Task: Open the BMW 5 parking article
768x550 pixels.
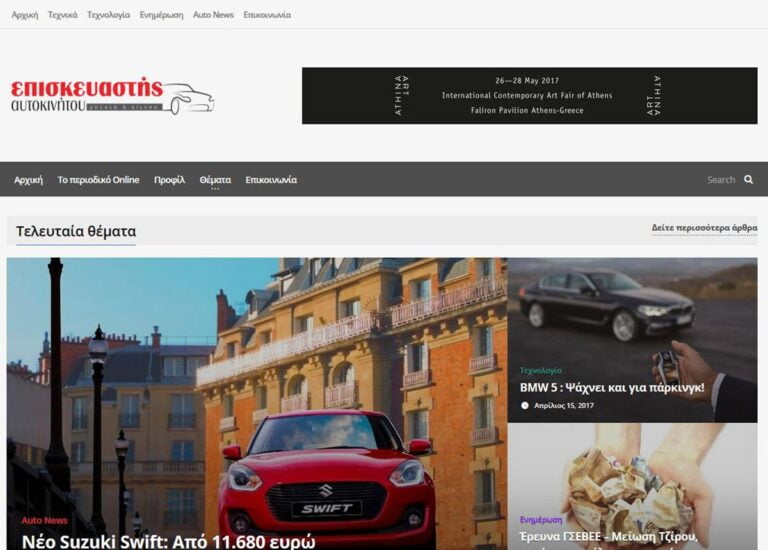Action: click(612, 388)
